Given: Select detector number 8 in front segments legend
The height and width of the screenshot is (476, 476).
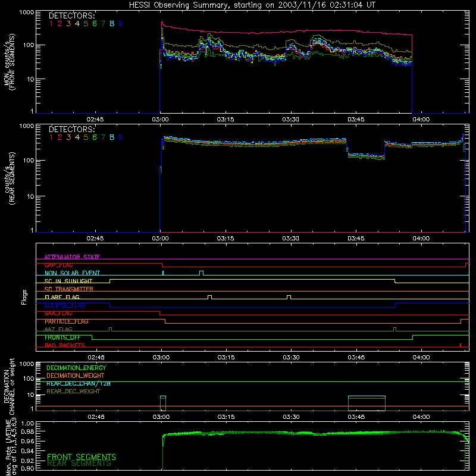Looking at the screenshot, I should (x=112, y=24).
